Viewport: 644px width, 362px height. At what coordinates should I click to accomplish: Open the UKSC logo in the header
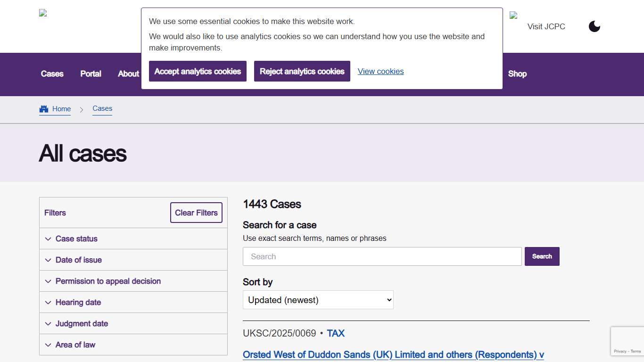point(42,13)
